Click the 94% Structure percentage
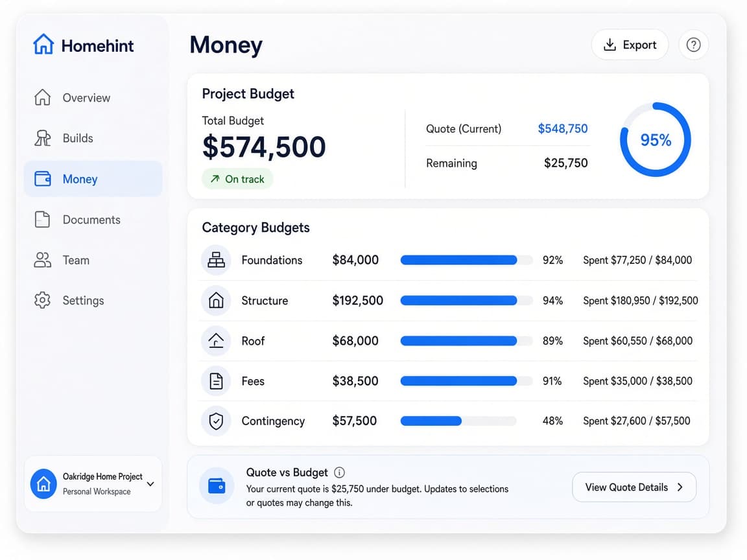 [552, 301]
